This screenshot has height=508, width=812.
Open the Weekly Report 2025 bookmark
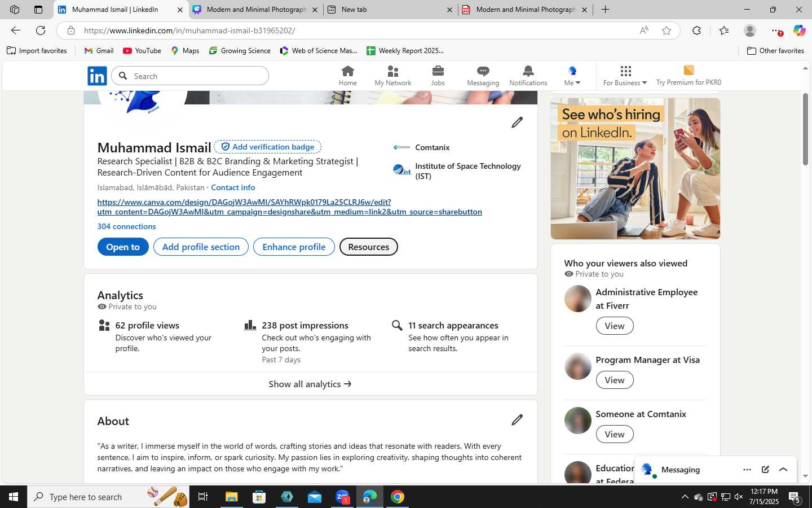pyautogui.click(x=405, y=51)
